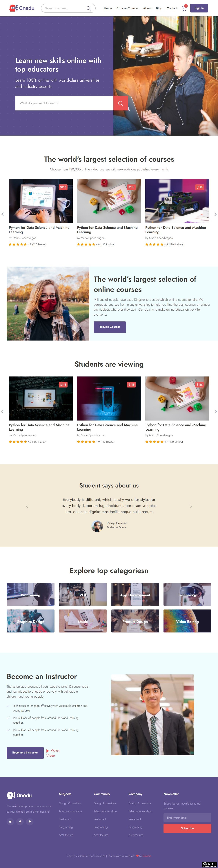Play the Watch Video link icon

pyautogui.click(x=48, y=751)
